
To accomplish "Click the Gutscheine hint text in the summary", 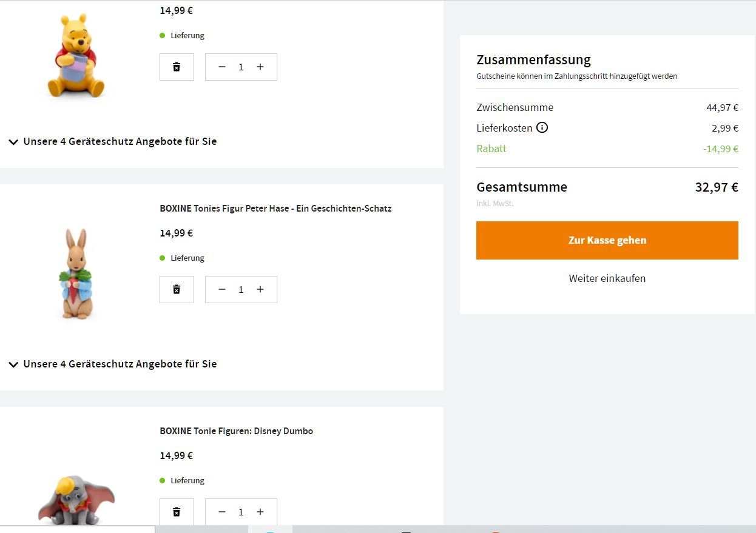I will pyautogui.click(x=577, y=76).
